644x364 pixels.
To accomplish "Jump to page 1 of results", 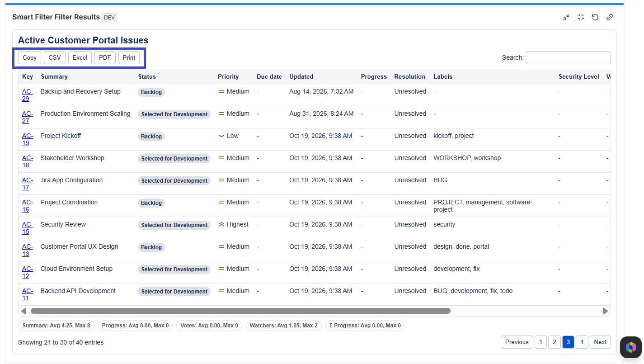I will (541, 342).
